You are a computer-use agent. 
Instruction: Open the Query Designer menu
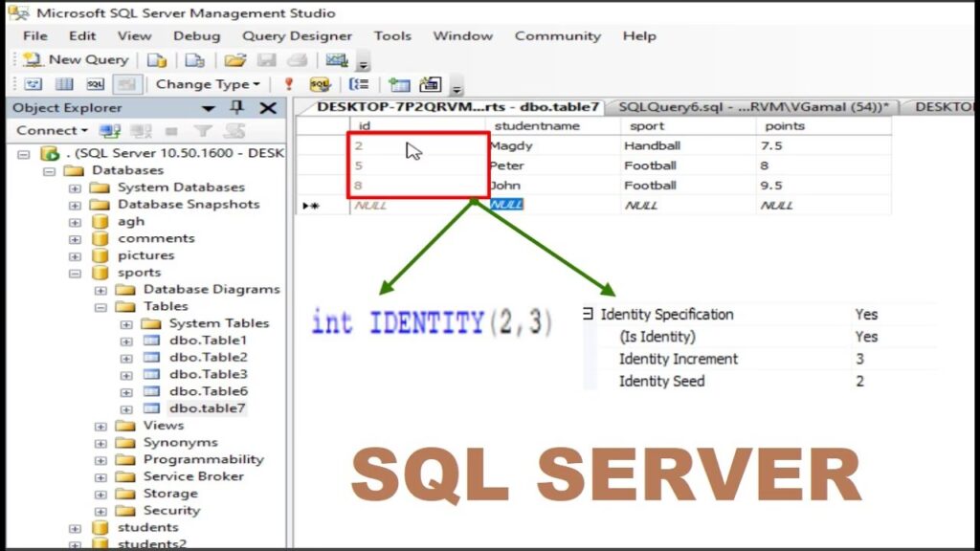(x=297, y=35)
